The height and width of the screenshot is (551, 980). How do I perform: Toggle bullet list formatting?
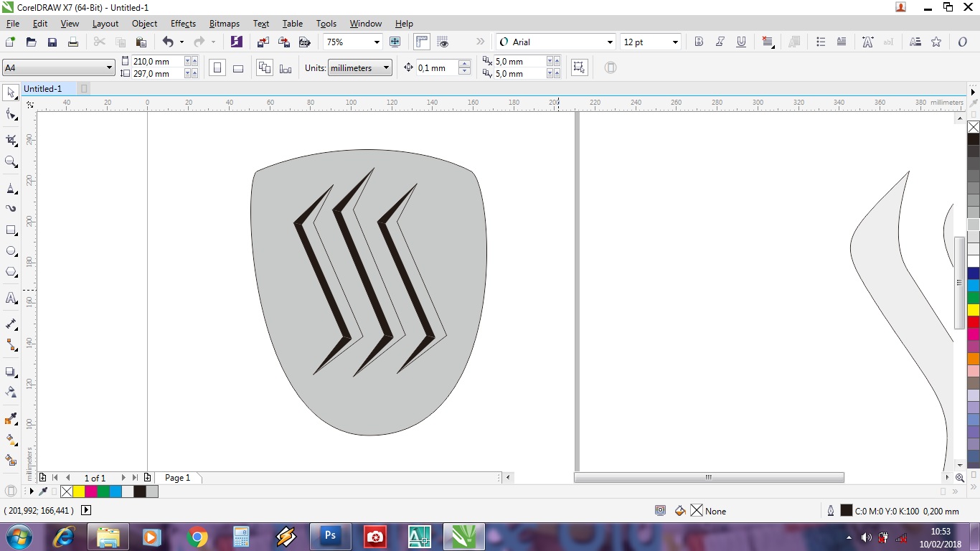(821, 42)
